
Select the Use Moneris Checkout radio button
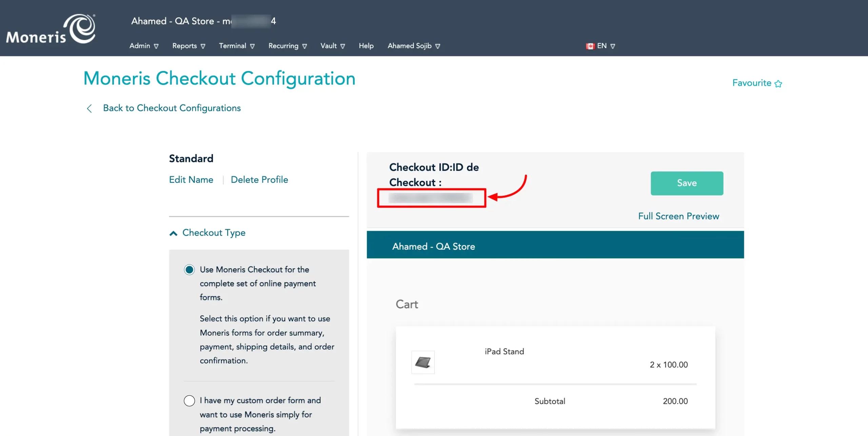(x=189, y=269)
